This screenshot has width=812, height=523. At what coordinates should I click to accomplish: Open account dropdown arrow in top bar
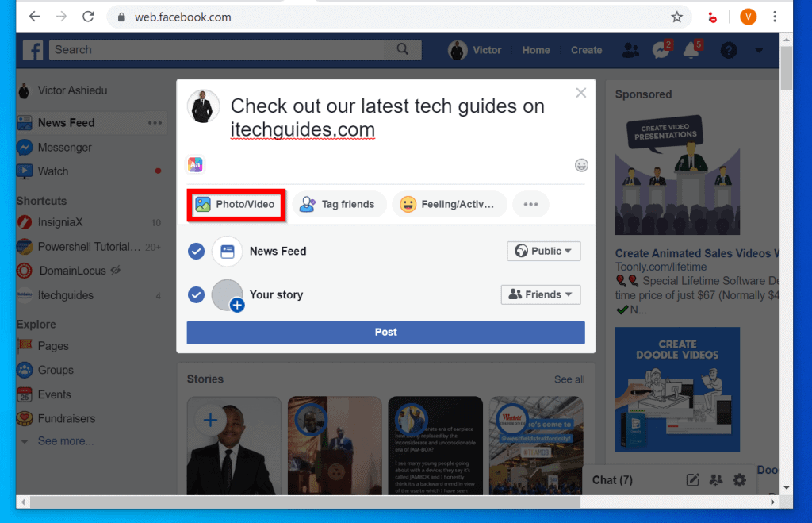(x=759, y=50)
